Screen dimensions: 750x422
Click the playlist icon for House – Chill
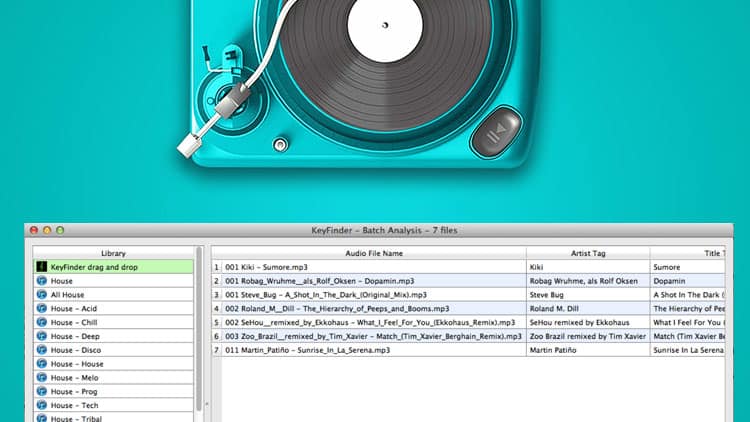pyautogui.click(x=42, y=322)
